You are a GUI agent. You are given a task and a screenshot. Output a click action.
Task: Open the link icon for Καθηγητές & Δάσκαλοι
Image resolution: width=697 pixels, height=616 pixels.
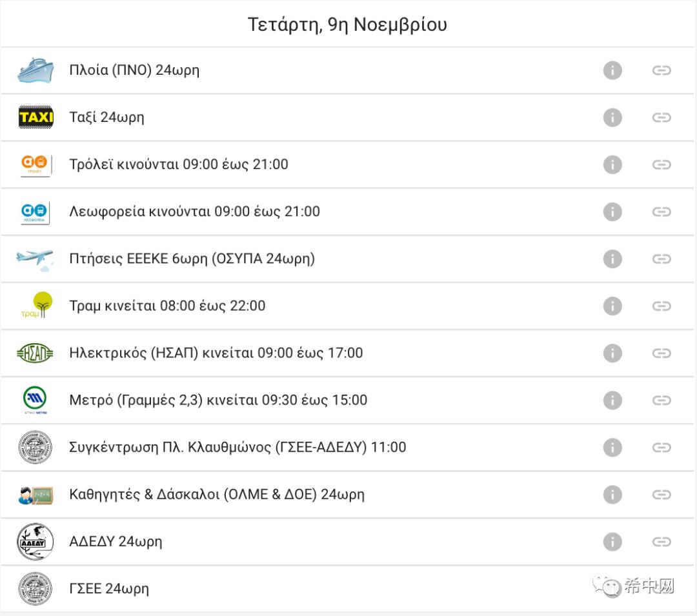(662, 494)
